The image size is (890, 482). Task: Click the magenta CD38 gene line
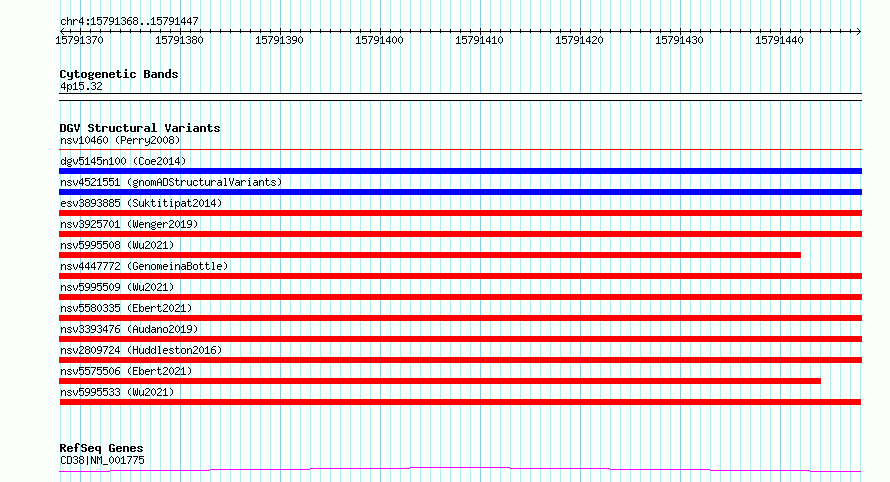(460, 470)
